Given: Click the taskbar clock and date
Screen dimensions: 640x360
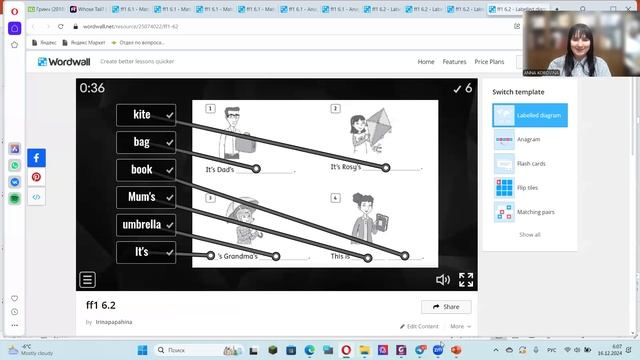Looking at the screenshot, I should pyautogui.click(x=610, y=350).
